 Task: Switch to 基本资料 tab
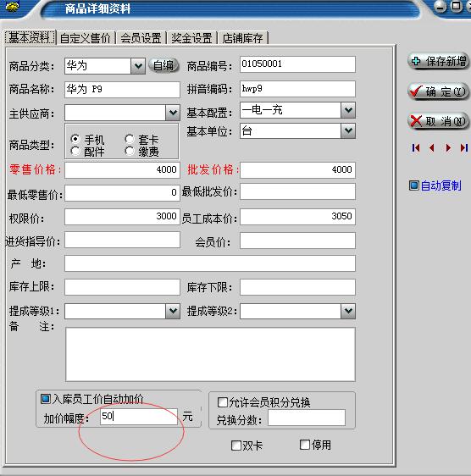click(30, 37)
